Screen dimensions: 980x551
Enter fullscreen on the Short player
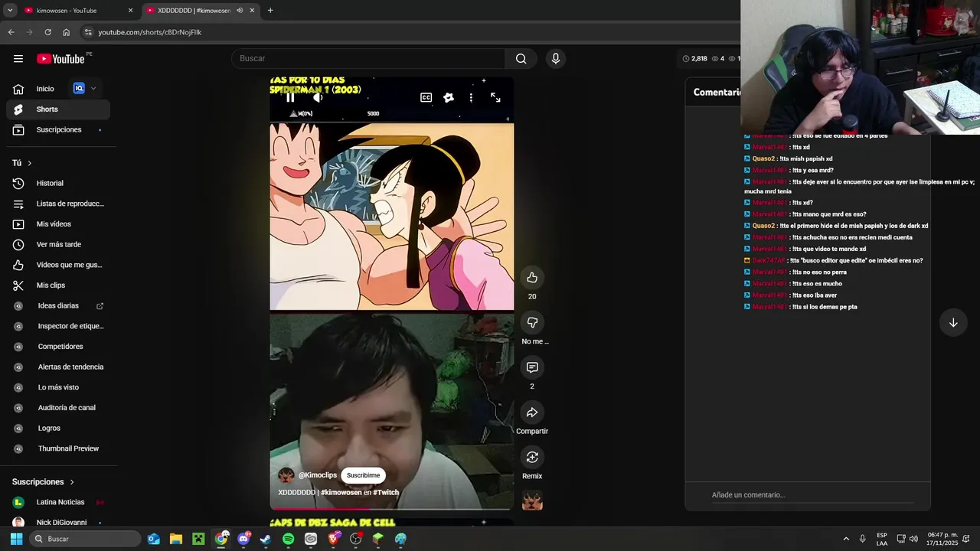[x=495, y=97]
